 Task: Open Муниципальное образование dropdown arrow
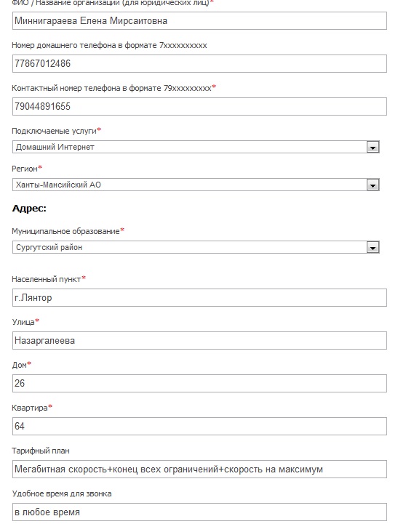click(373, 247)
